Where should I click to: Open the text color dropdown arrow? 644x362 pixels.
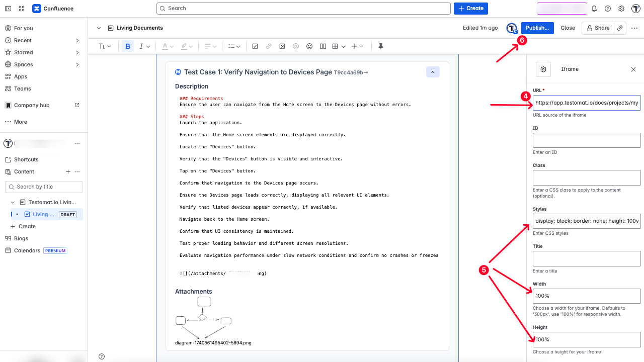(x=172, y=46)
